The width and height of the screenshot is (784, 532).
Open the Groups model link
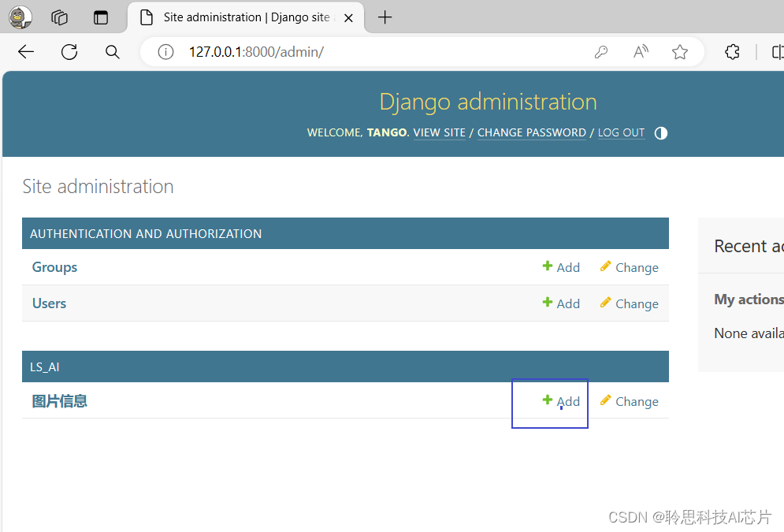(54, 267)
